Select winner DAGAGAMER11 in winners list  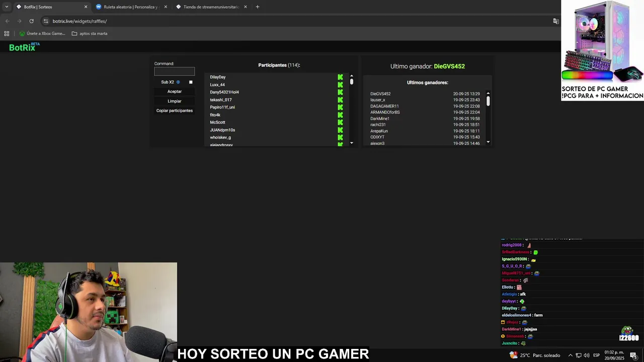point(384,106)
